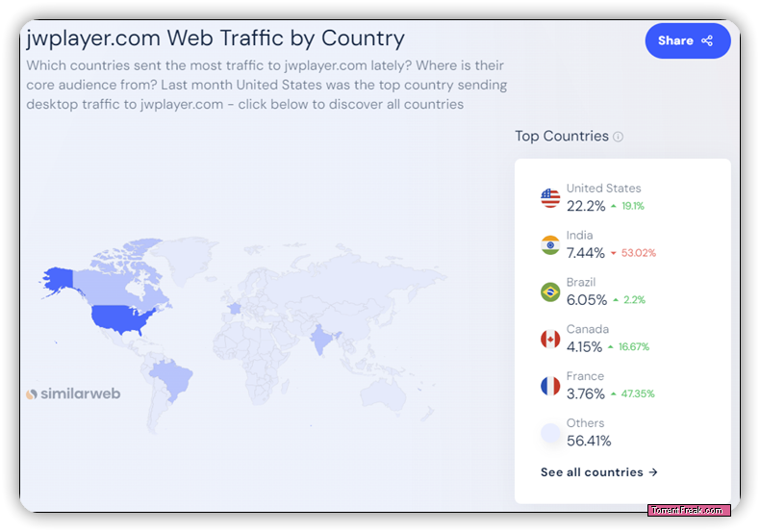Select India on the world map
The image size is (760, 532).
(x=321, y=339)
